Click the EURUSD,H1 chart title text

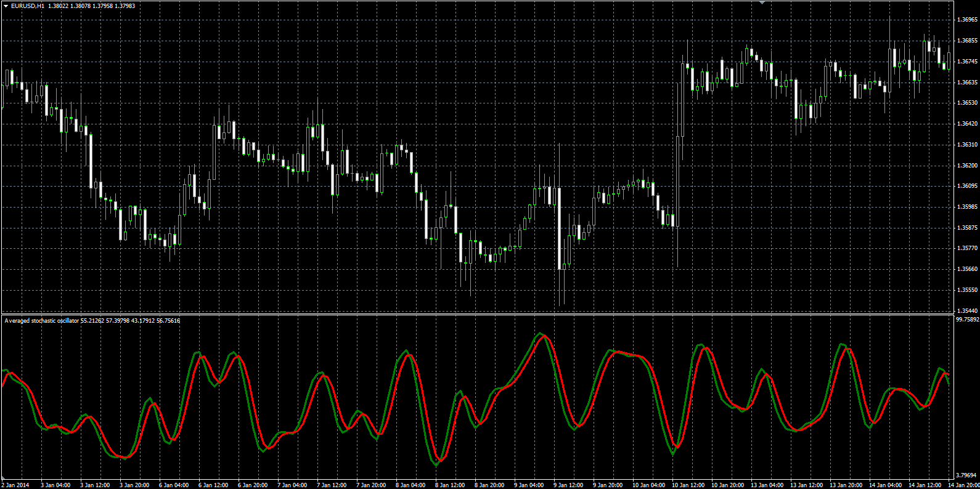28,6
